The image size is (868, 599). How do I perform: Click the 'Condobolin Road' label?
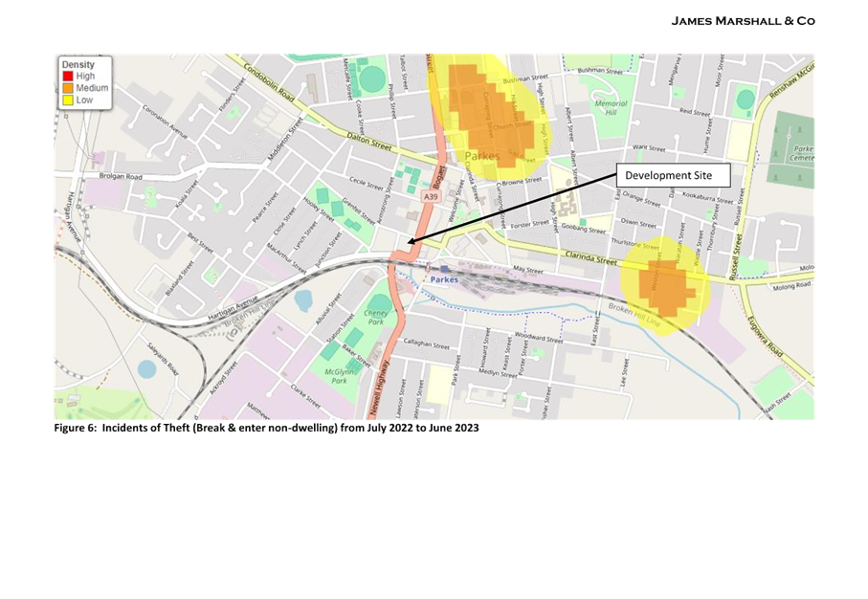pos(270,80)
